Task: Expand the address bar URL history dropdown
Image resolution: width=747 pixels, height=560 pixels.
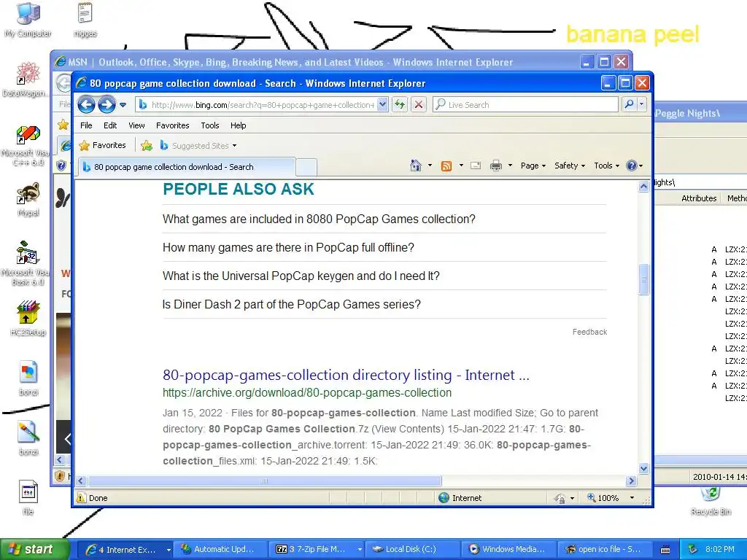Action: coord(382,105)
